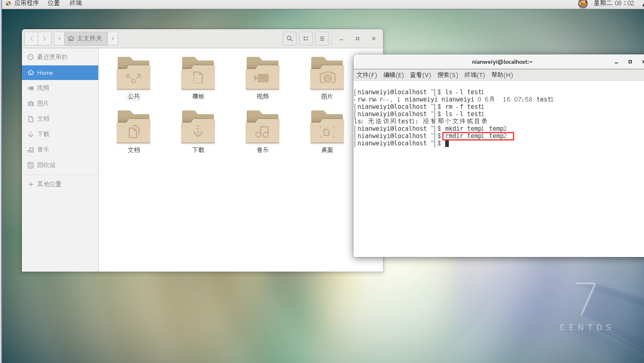The width and height of the screenshot is (644, 363).
Task: Open file search with magnifier icon
Action: coord(290,39)
